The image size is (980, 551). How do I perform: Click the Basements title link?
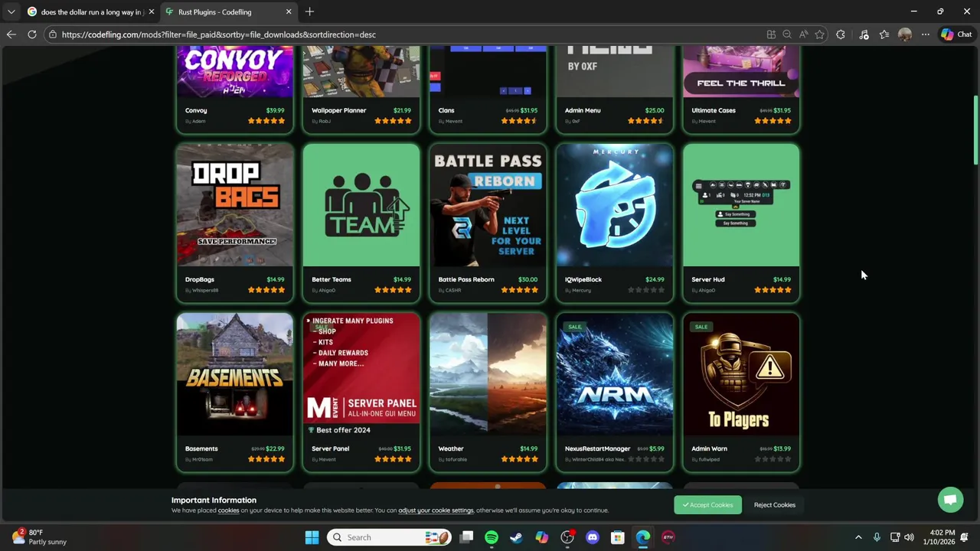pyautogui.click(x=201, y=448)
